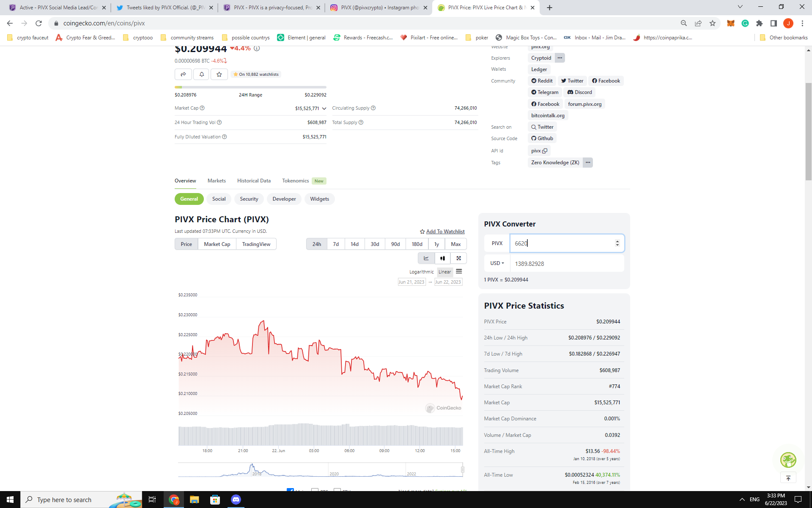The width and height of the screenshot is (812, 508).
Task: Open the Github source code link
Action: pos(542,138)
